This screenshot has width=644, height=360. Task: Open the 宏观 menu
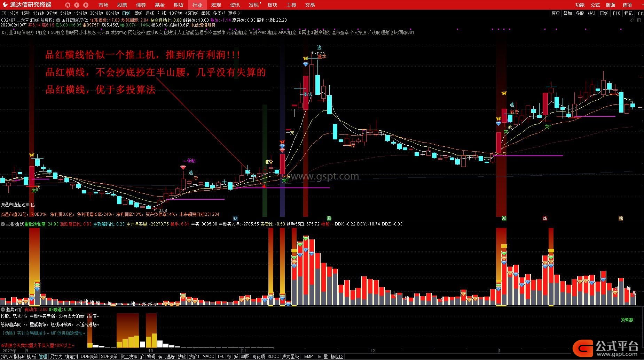click(216, 5)
